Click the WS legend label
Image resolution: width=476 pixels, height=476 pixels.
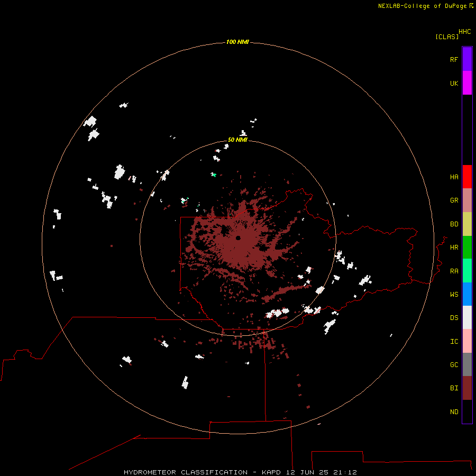coord(454,294)
